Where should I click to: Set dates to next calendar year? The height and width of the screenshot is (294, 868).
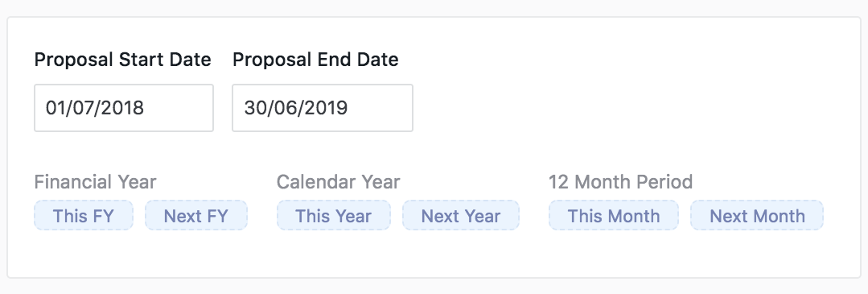click(x=461, y=215)
